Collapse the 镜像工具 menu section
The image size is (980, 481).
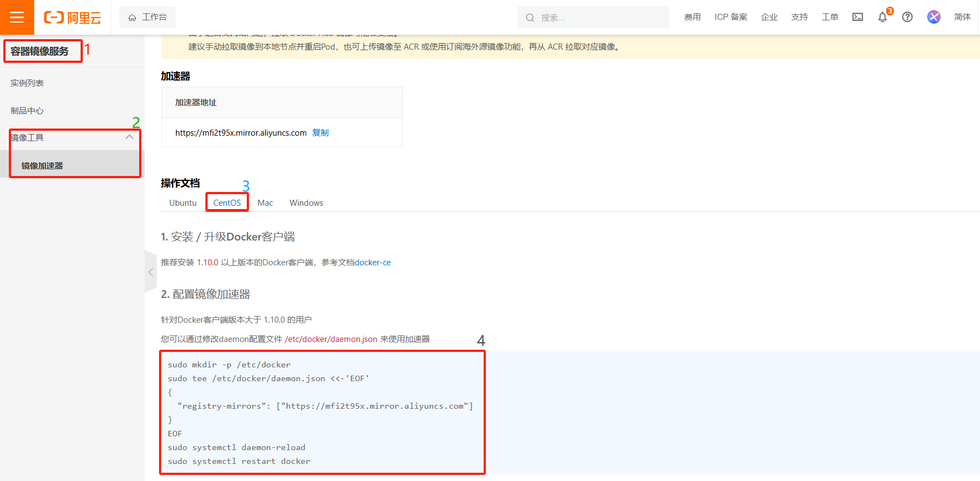tap(129, 137)
